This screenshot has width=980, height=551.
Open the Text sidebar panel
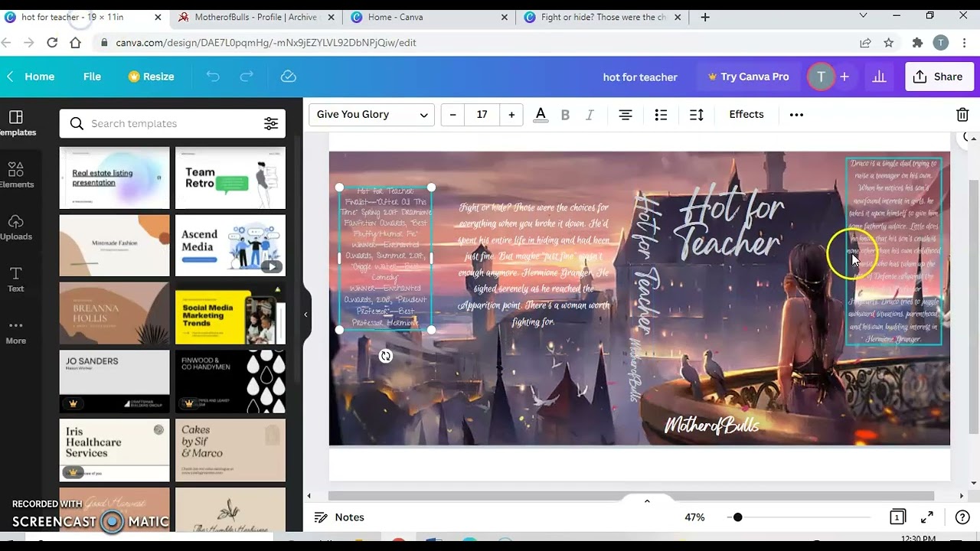click(16, 279)
